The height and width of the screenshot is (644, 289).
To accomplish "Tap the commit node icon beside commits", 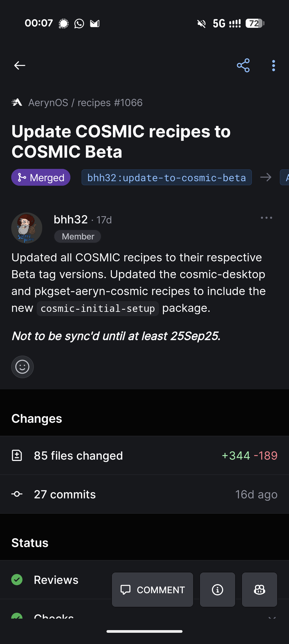I will tap(17, 494).
